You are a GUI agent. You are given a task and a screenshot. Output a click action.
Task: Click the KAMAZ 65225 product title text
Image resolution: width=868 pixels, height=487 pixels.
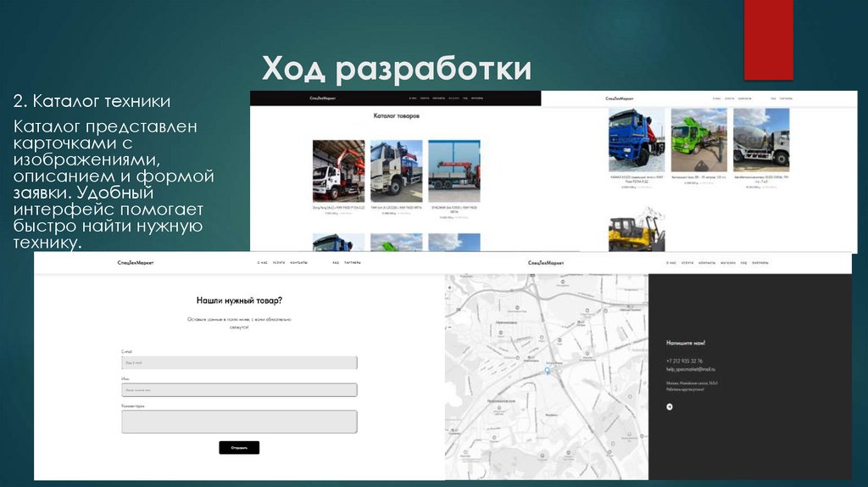(637, 179)
